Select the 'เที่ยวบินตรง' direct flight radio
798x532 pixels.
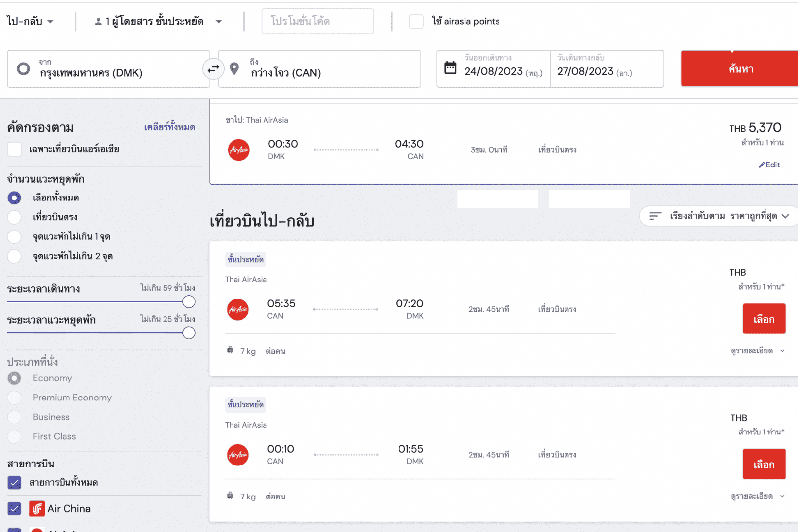coord(14,217)
